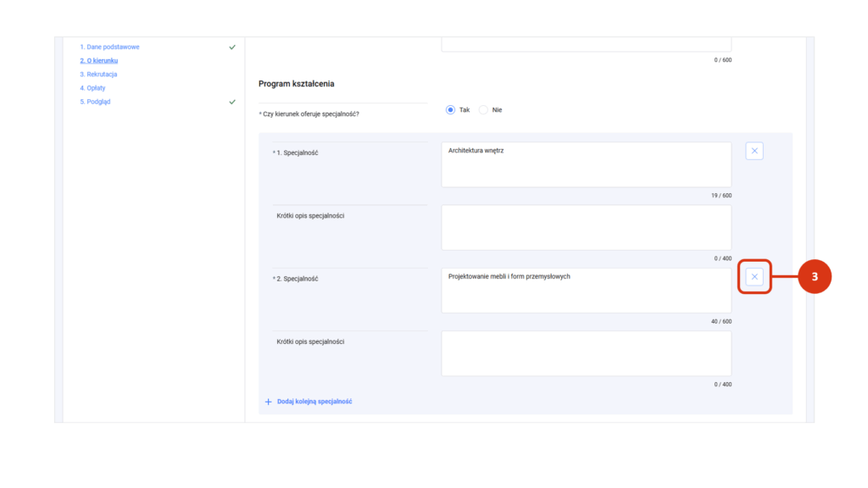Image resolution: width=868 pixels, height=488 pixels.
Task: Select the Nie radio option
Action: tap(484, 110)
